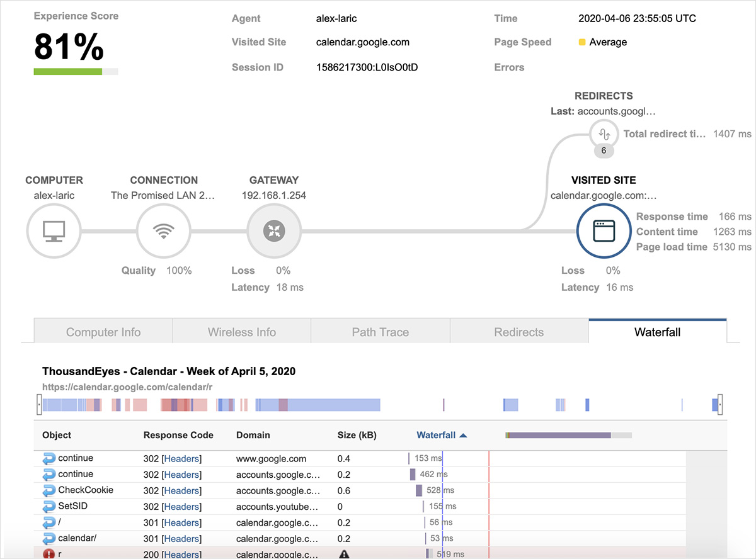The image size is (756, 559).
Task: Switch to the Path Trace tab
Action: point(381,332)
